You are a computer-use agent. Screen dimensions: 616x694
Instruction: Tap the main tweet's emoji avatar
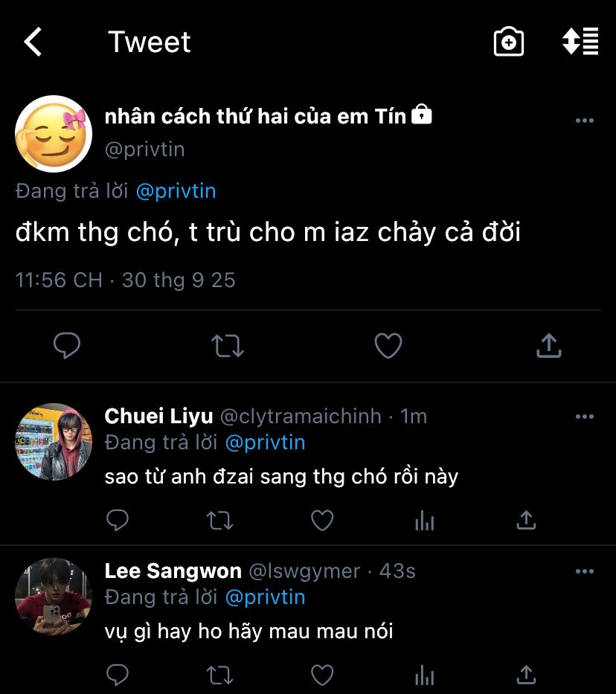click(x=53, y=134)
